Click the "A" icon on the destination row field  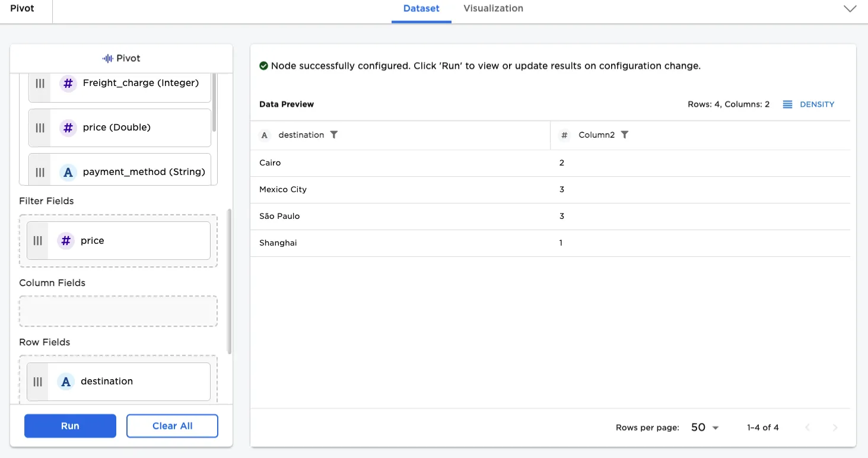click(65, 381)
